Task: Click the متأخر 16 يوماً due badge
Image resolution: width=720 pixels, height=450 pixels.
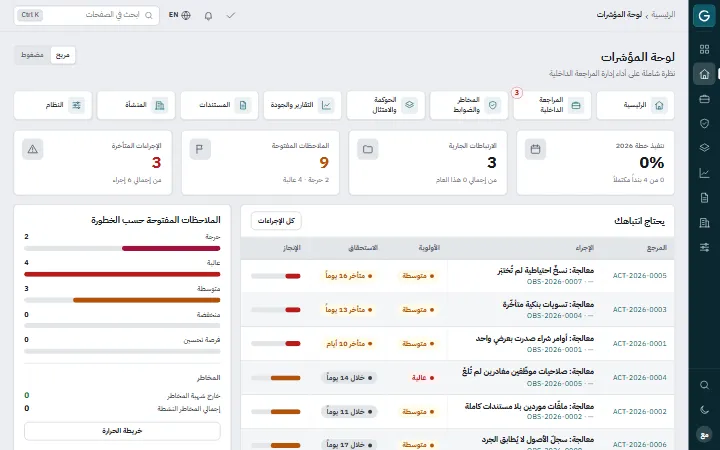Action: pos(349,276)
